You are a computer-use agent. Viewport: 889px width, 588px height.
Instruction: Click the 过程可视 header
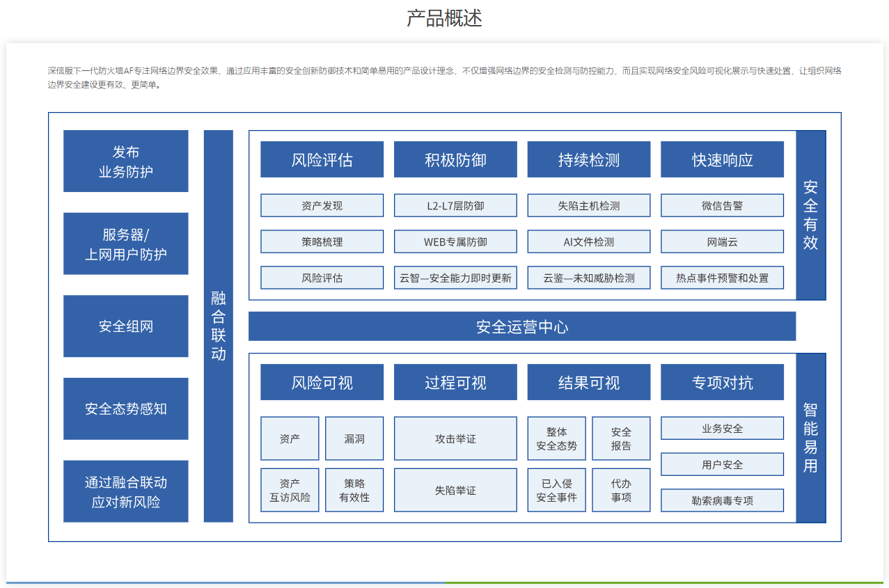[455, 382]
